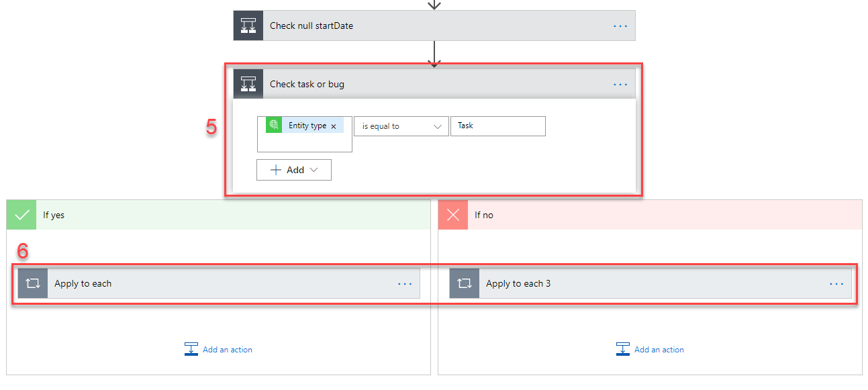Click the Apply to each 3 loop icon
The image size is (868, 390).
pos(465,283)
